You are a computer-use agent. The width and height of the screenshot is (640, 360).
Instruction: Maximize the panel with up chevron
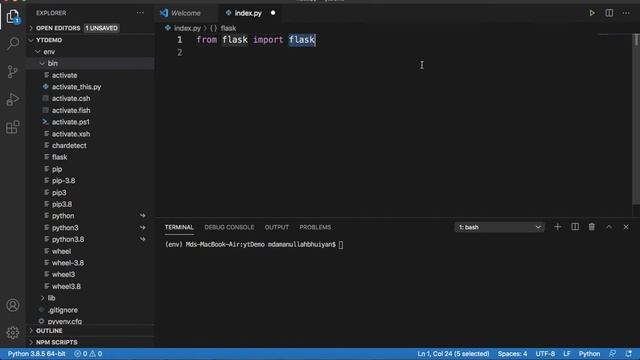pyautogui.click(x=609, y=227)
